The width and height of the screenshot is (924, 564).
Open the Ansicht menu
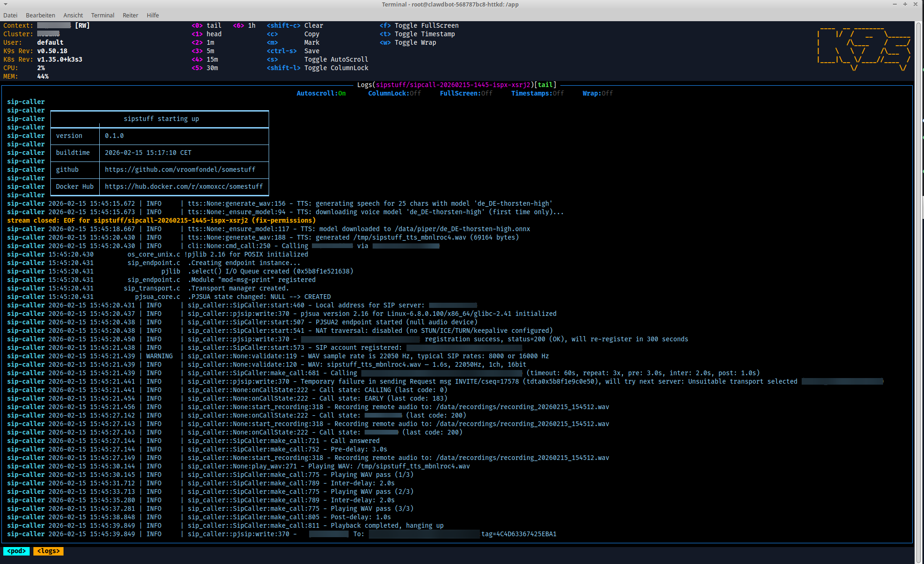[73, 15]
